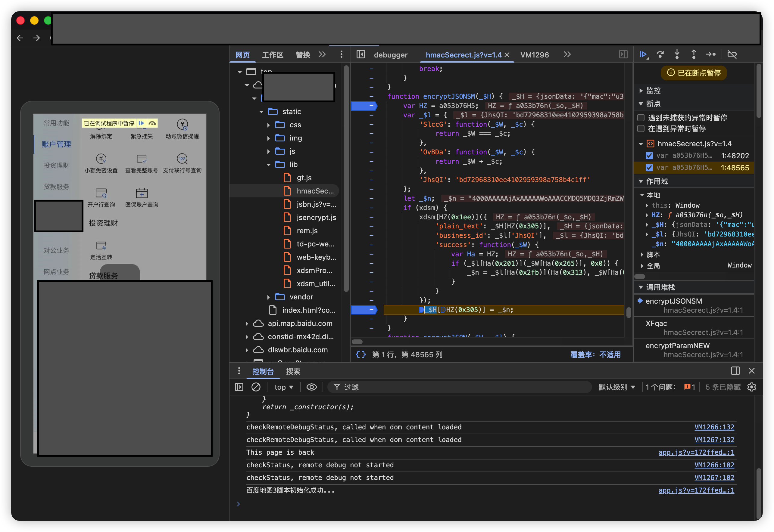This screenshot has height=532, width=774.
Task: Resume script execution in the debugger toolbar
Action: 643,54
